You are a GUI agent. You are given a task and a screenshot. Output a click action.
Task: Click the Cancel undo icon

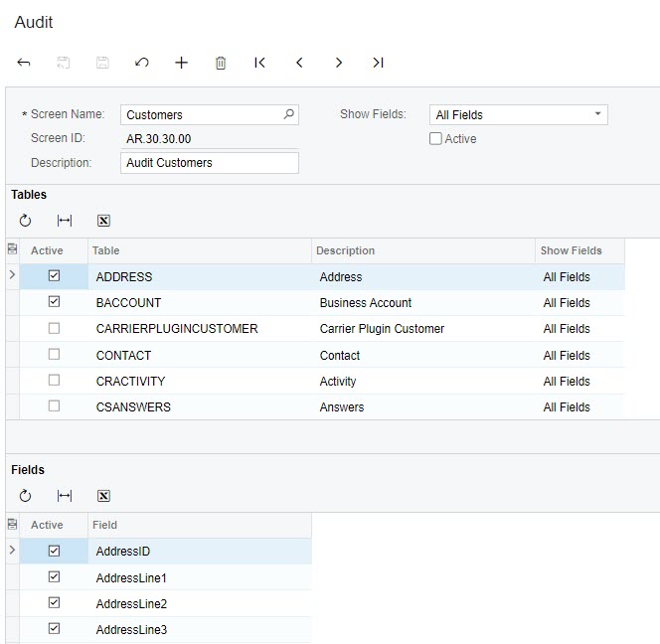[x=142, y=63]
